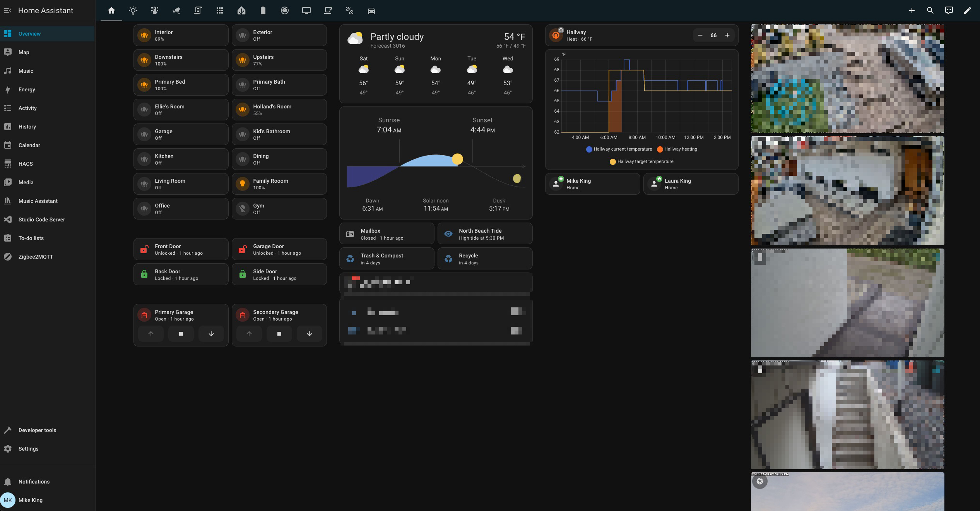
Task: Open the Home view tab
Action: tap(111, 10)
